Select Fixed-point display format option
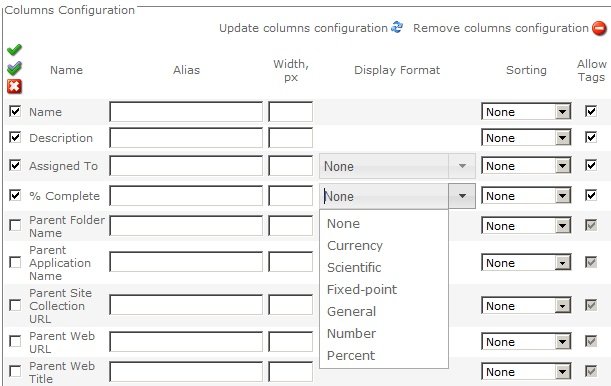 tap(362, 289)
